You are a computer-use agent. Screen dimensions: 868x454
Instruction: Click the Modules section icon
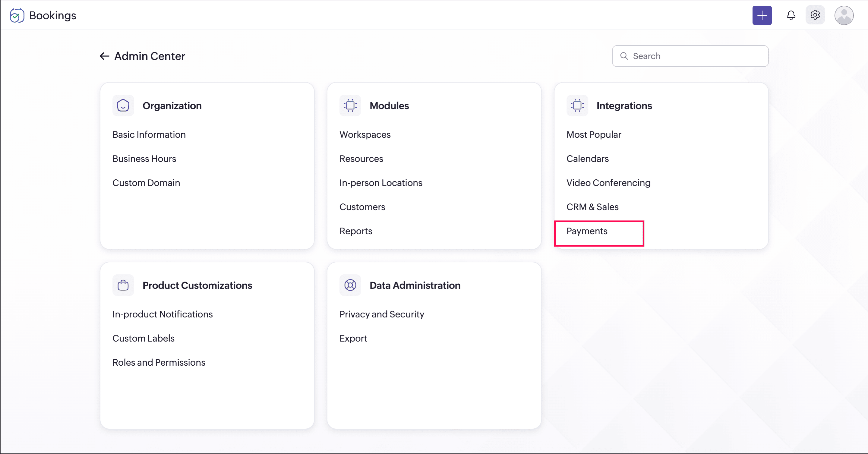tap(350, 106)
